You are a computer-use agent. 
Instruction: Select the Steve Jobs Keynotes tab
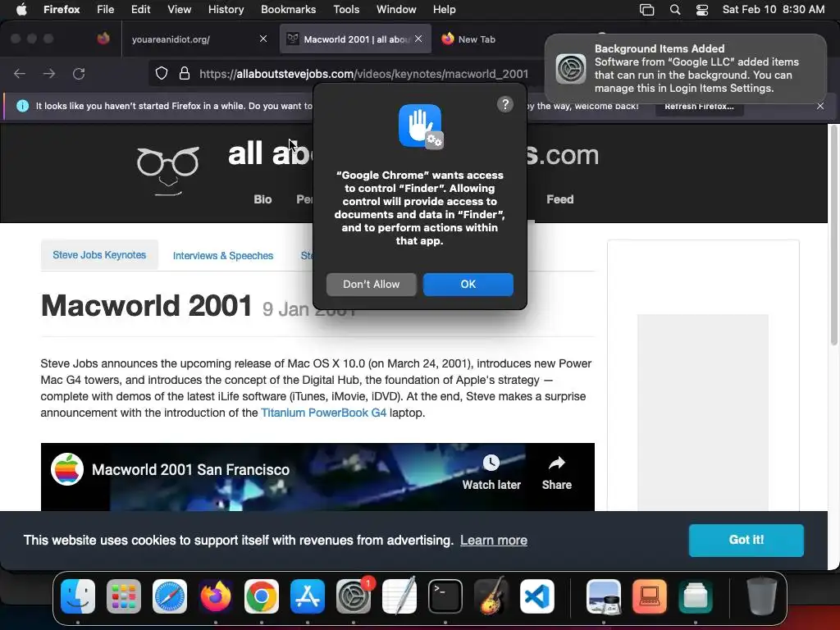(x=99, y=255)
